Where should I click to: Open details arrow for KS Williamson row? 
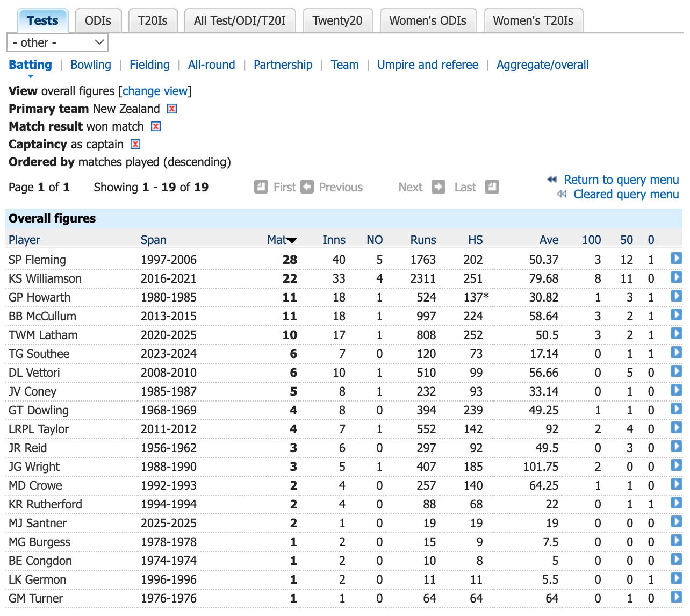tap(677, 277)
